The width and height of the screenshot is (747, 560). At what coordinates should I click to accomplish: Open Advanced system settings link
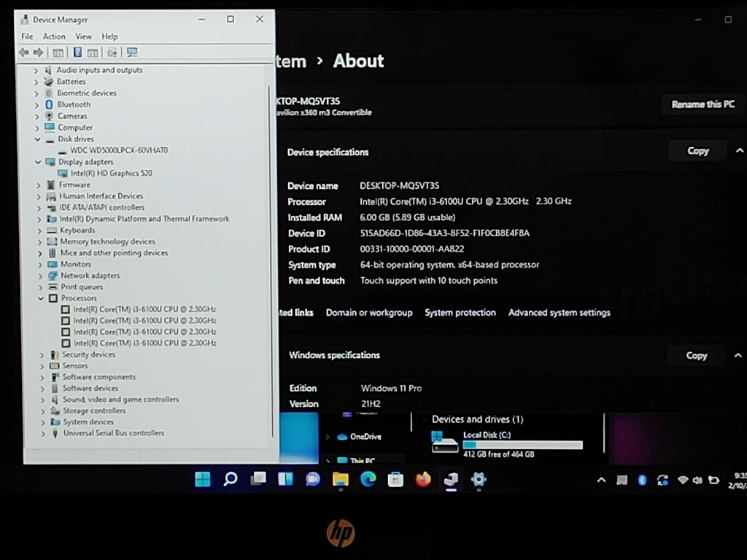coord(560,313)
